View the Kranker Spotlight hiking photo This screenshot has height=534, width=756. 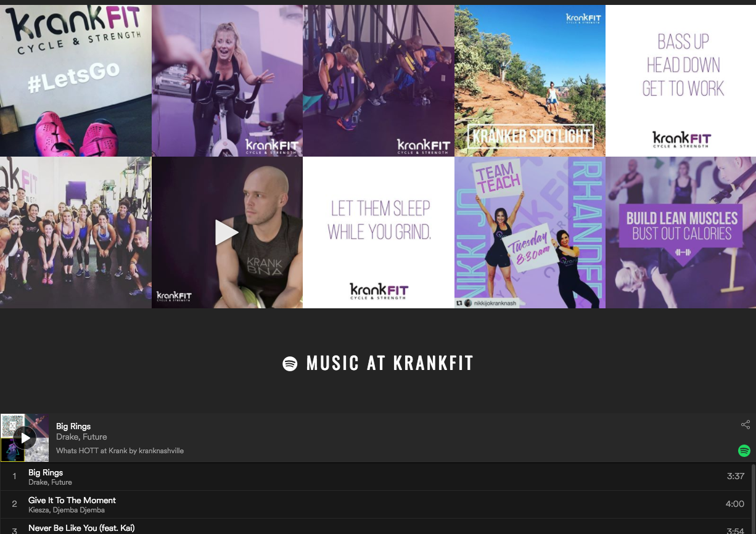coord(530,81)
